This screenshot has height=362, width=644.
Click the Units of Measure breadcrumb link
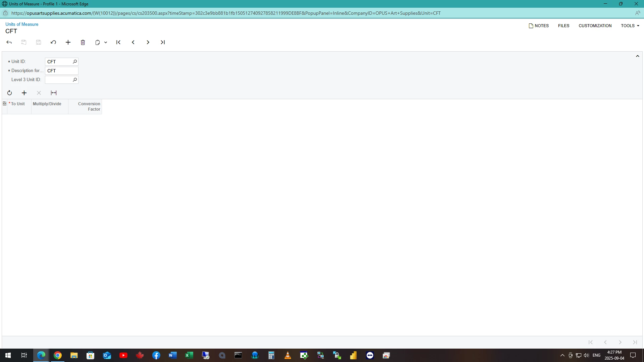(22, 24)
